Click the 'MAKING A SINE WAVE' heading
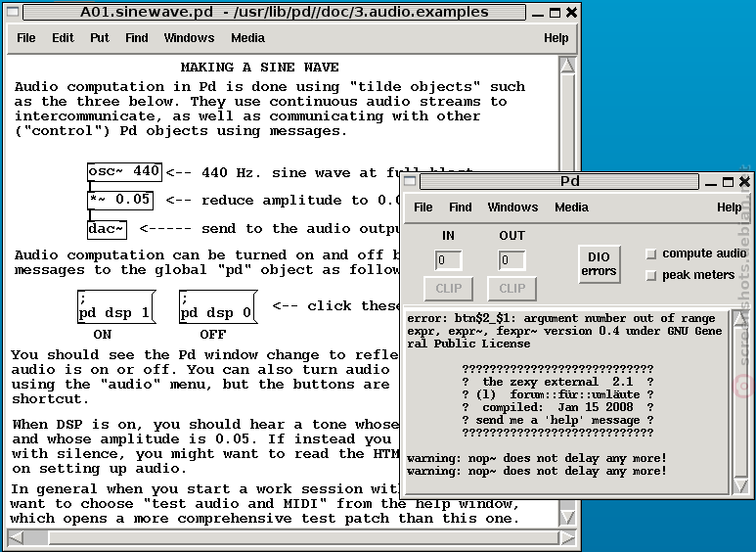756x552 pixels. 260,68
